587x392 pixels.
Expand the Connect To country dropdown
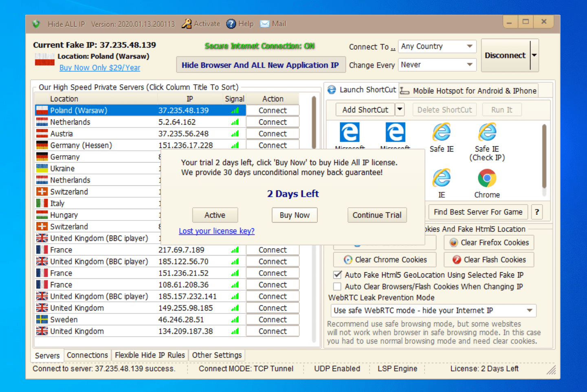(x=470, y=46)
